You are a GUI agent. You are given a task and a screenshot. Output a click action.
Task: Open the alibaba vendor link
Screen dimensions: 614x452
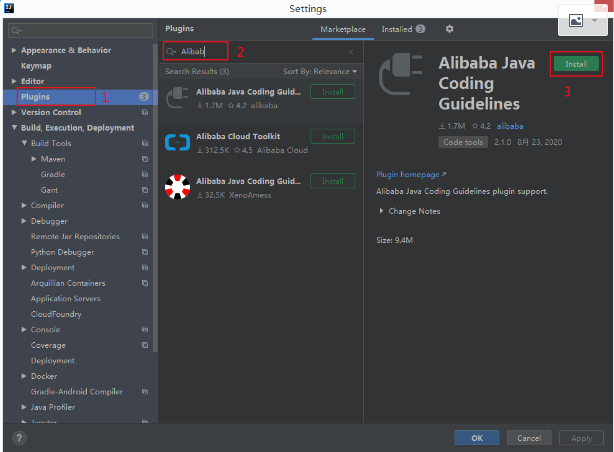click(510, 126)
